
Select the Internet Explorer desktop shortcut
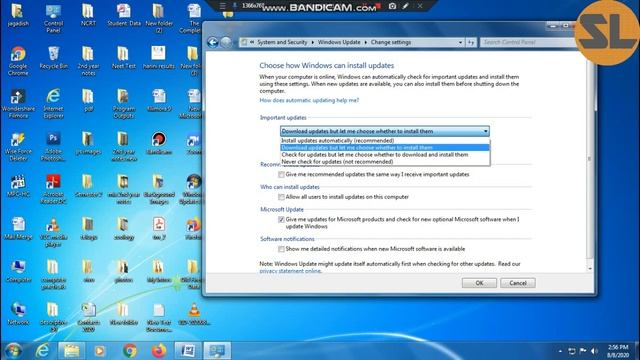(x=53, y=104)
